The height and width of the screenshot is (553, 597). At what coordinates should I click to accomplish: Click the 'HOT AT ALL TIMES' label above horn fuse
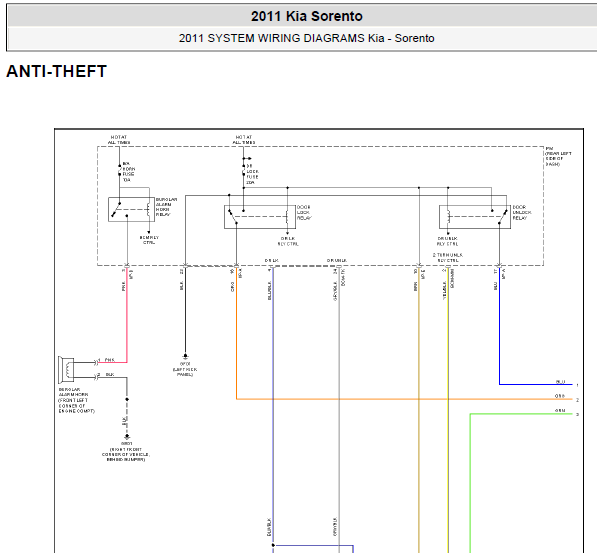(119, 140)
